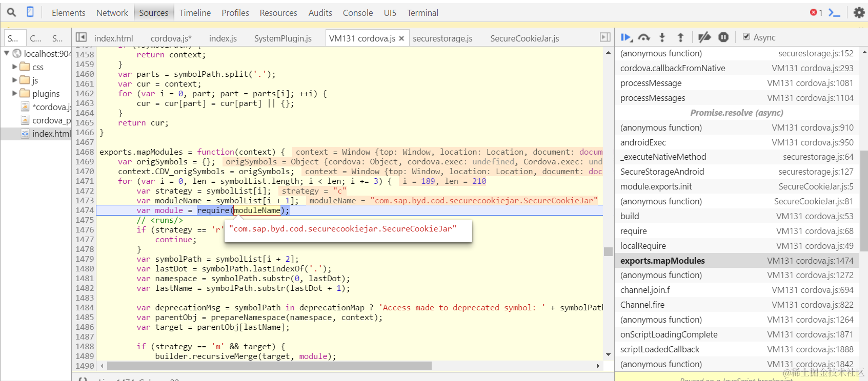Viewport: 868px width, 381px height.
Task: Switch to SystemPlugin.js tab
Action: 282,38
